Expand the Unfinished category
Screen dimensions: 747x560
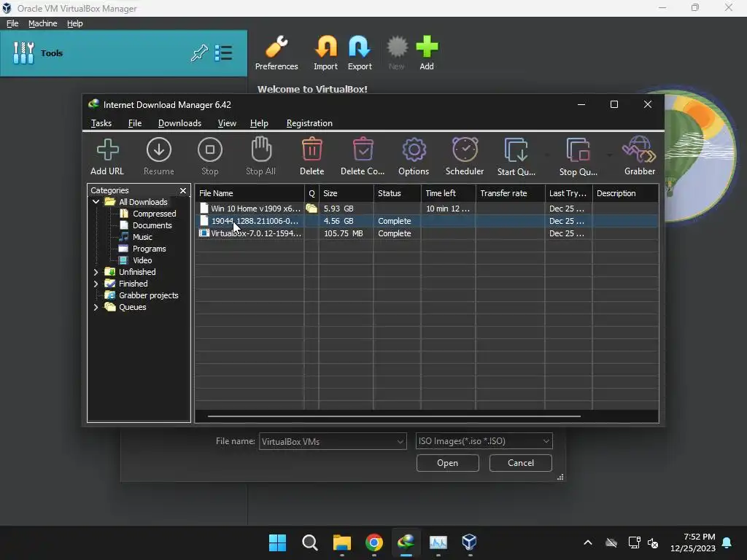click(96, 272)
